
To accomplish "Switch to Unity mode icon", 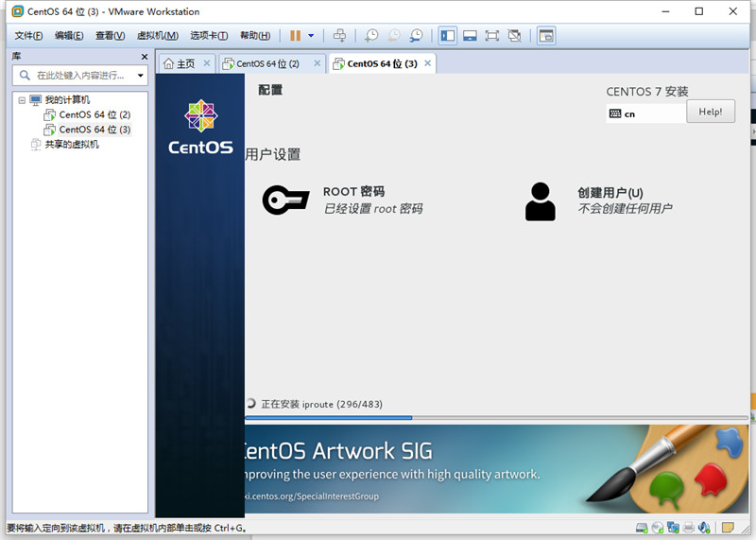I will pos(514,36).
